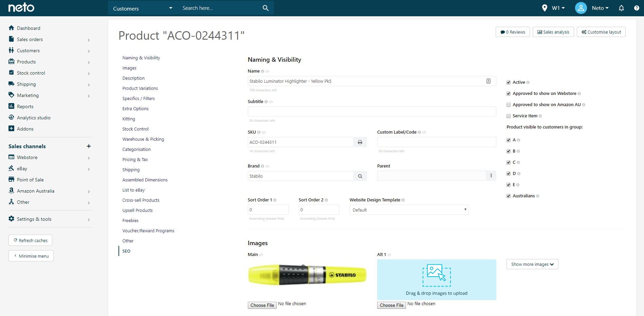Click the Addons plus icon
Screen dimensions: 644x316
(x=11, y=129)
